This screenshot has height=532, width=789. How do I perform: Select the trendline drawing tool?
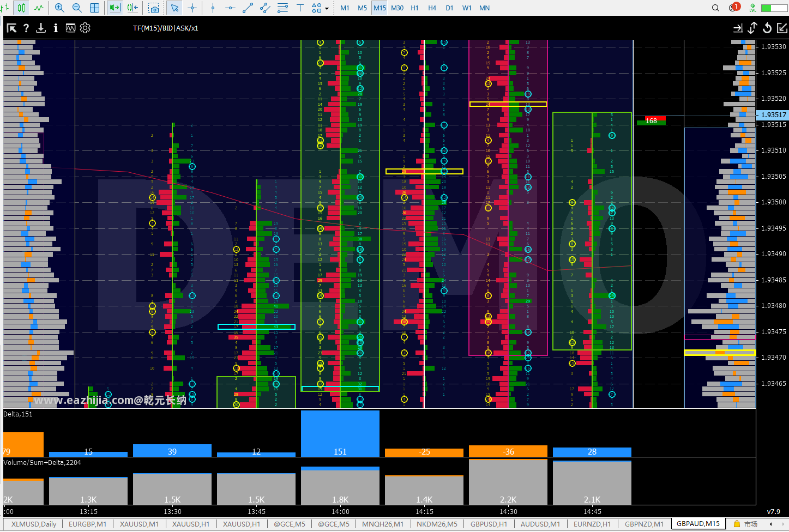[x=248, y=8]
